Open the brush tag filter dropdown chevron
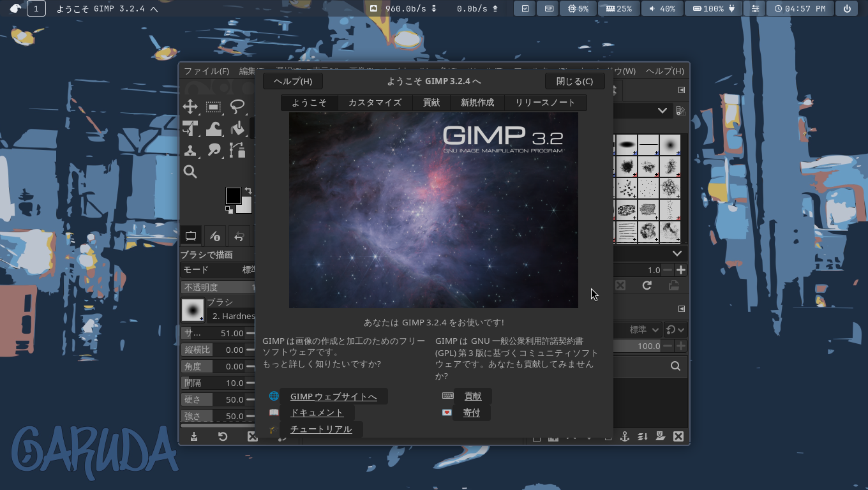Screen dimensions: 868x490 [662, 110]
